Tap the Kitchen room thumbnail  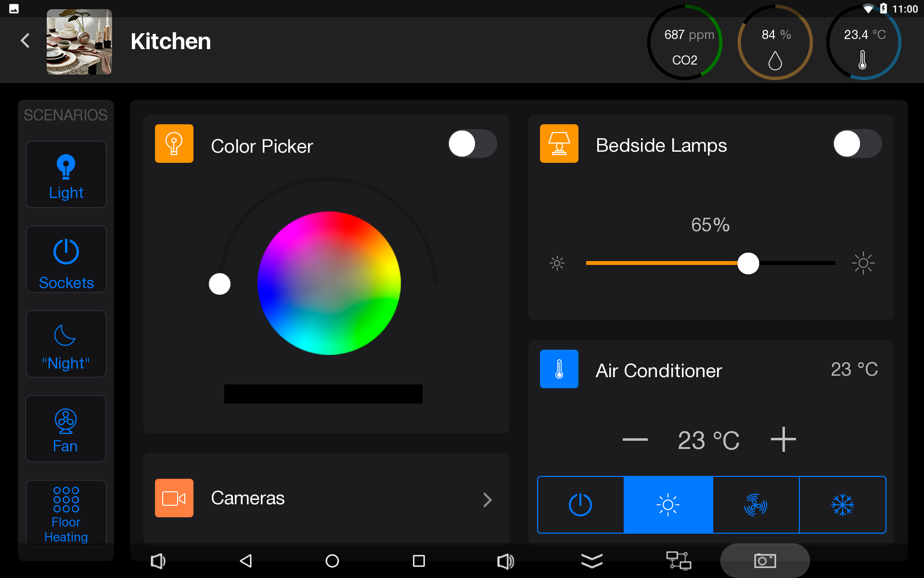pos(79,42)
